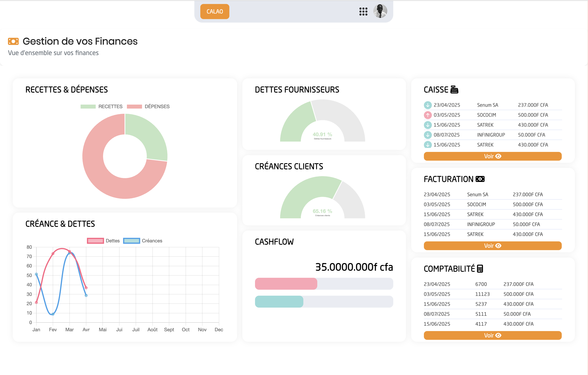The image size is (588, 375).
Task: Click 237.000F CFA amount in the CAISSE list
Action: pyautogui.click(x=533, y=105)
